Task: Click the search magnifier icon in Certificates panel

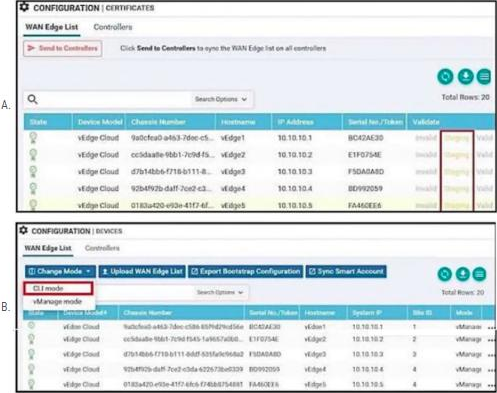Action: coord(32,99)
